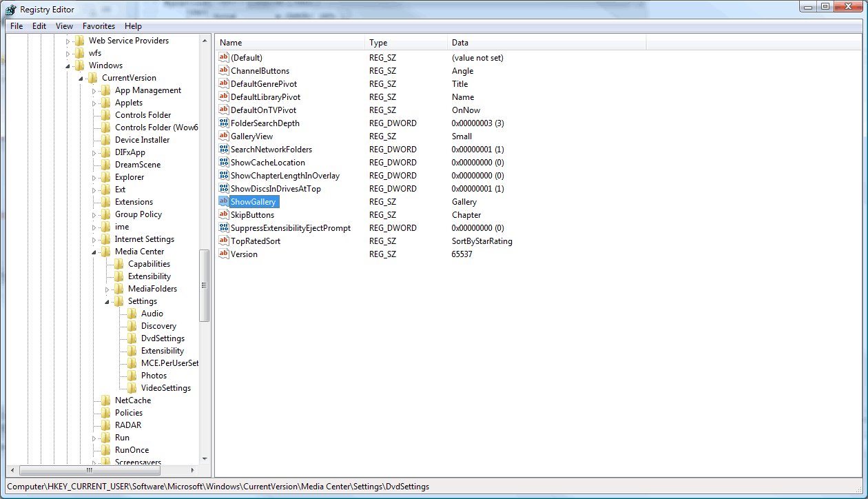Select the VideoSettings tree key
Screen dimensions: 868x499
(166, 388)
